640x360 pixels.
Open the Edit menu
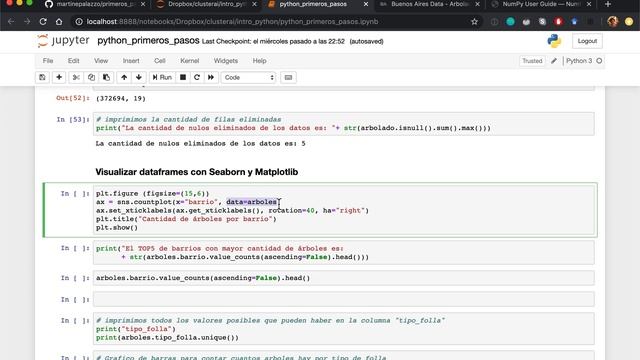click(73, 61)
